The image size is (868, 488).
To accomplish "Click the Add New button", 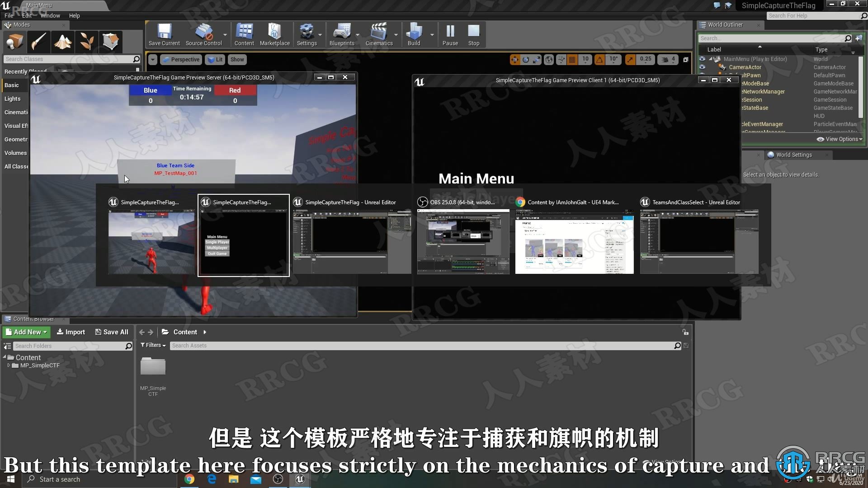I will [26, 332].
